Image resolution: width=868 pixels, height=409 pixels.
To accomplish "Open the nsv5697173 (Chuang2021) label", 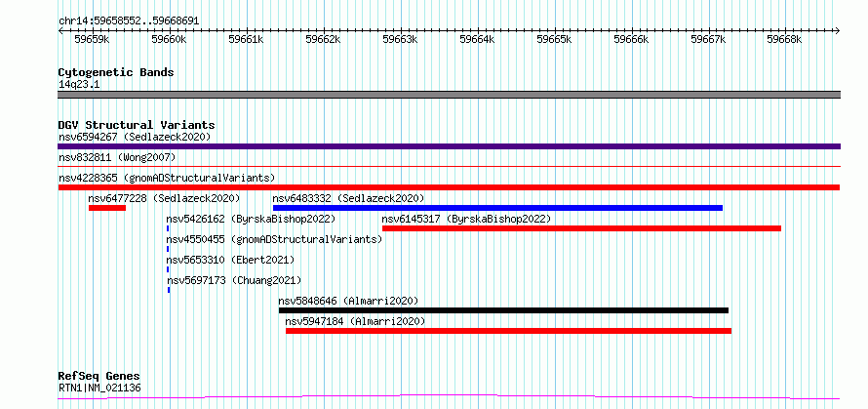I will (234, 280).
